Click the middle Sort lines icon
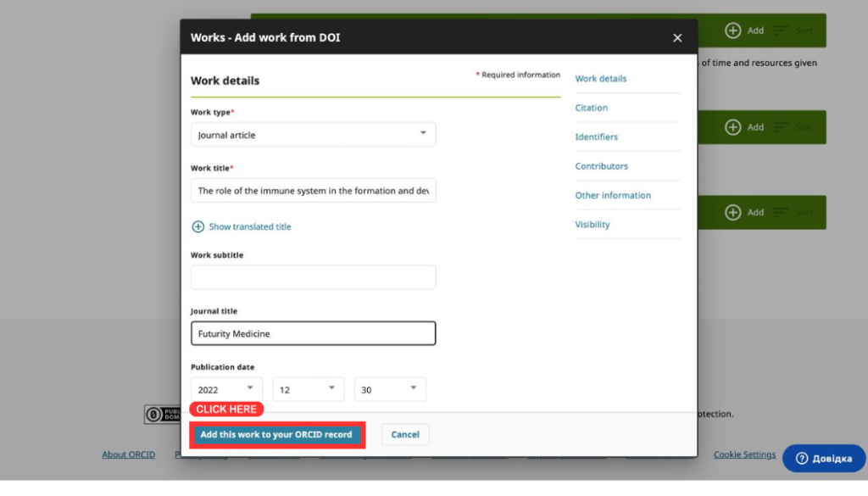Image resolution: width=868 pixels, height=496 pixels. coord(781,127)
